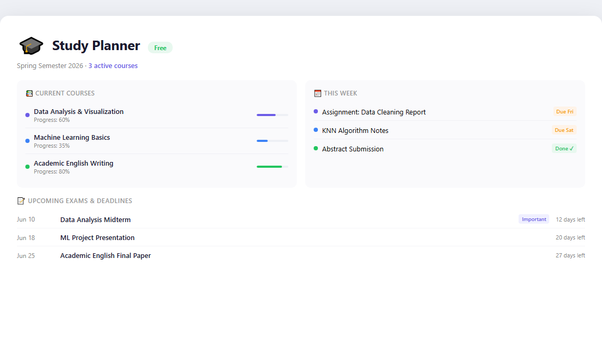Click the Done checkmark badge

[564, 148]
